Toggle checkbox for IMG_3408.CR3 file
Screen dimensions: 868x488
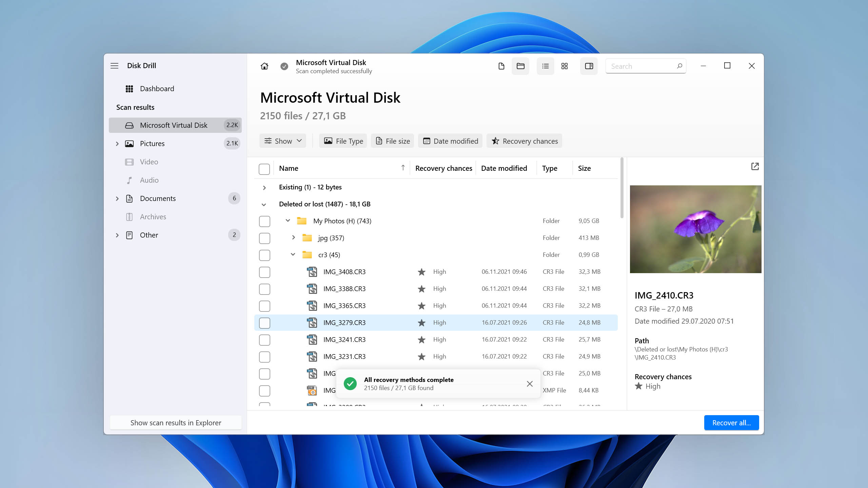point(264,272)
